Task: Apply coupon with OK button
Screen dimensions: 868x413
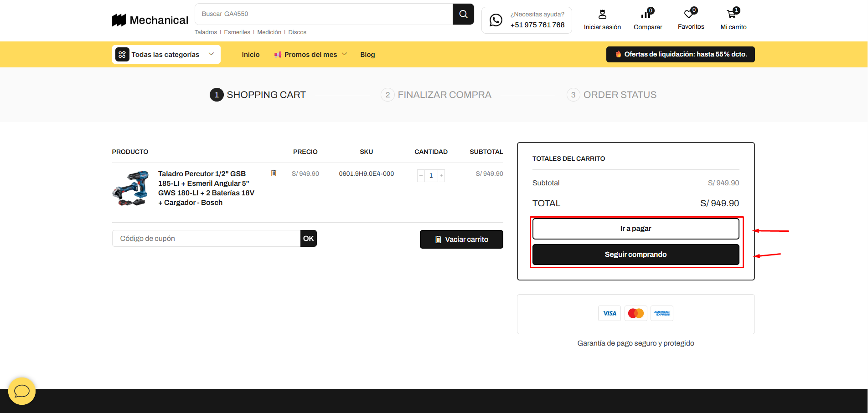Action: 309,239
